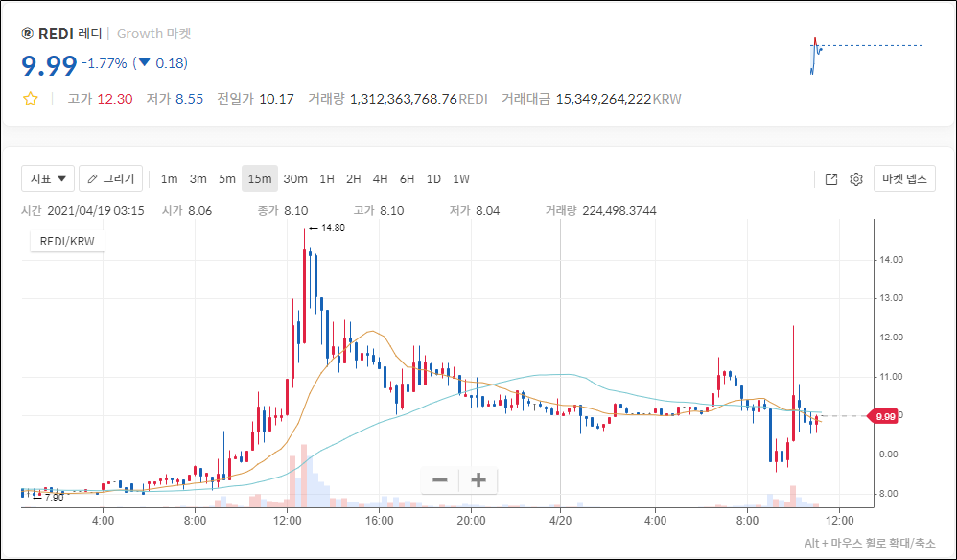Viewport: 957px width, 560px height.
Task: Click the mini price sparkline thumbnail
Action: coord(863,55)
